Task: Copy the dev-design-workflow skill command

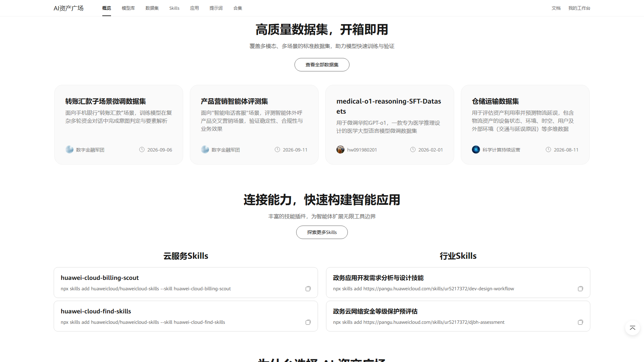Action: 580,289
